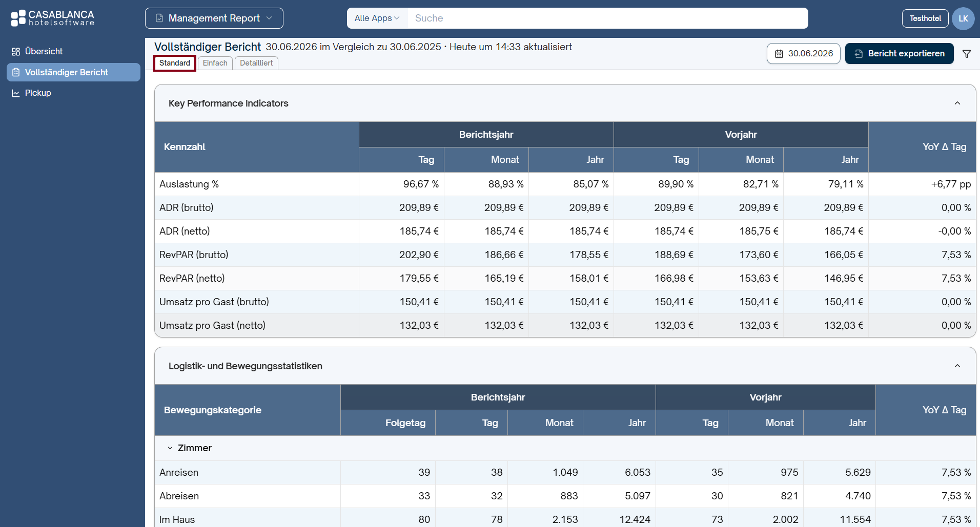
Task: Click the Testhotel button
Action: (x=925, y=18)
